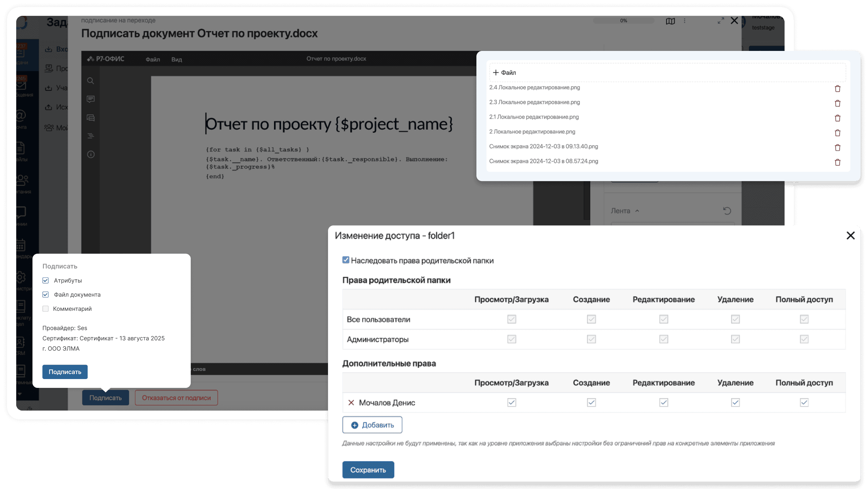Click the info icon in editor sidebar
Screen dimensions: 868x489
[x=90, y=155]
